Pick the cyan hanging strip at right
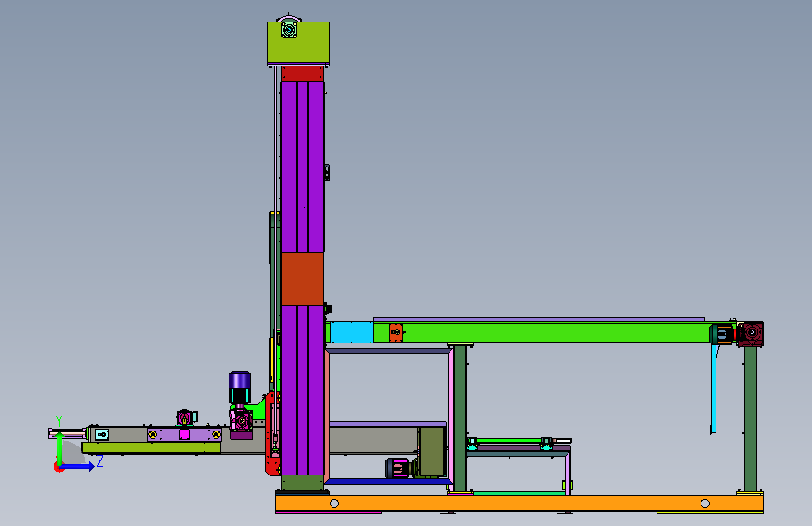The height and width of the screenshot is (526, 812). coord(714,388)
